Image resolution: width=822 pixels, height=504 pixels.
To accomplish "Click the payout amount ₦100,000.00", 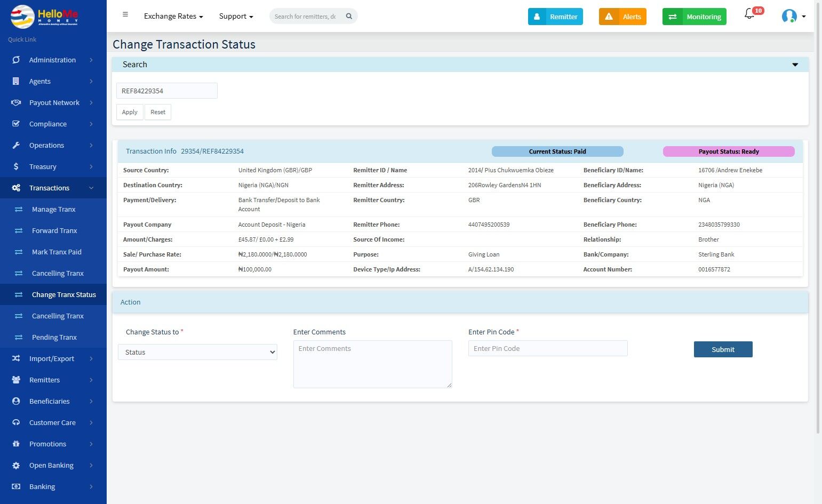I will point(255,269).
